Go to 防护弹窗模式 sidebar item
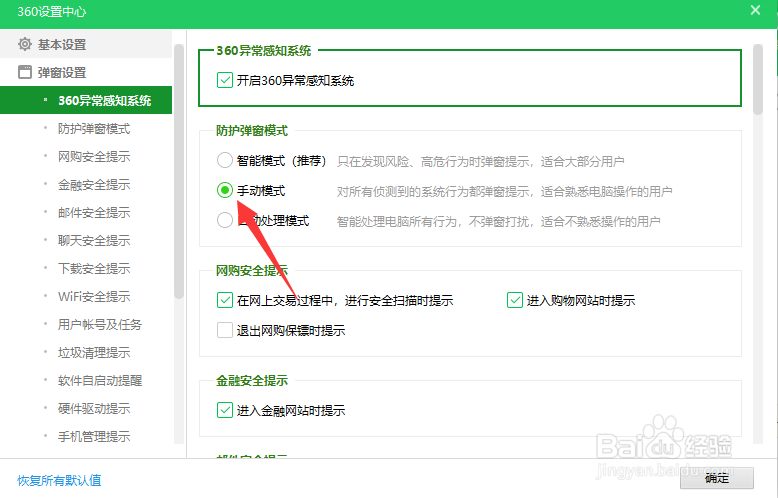778x498 pixels. [x=94, y=128]
